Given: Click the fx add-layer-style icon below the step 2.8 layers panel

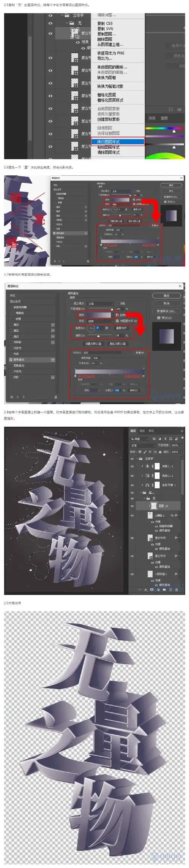Looking at the screenshot, I should pos(146,590).
